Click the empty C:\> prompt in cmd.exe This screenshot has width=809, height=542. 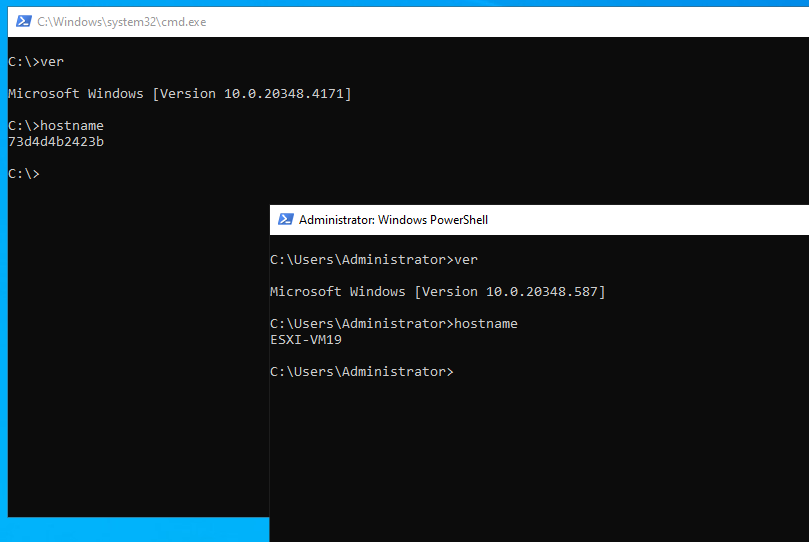coord(24,174)
